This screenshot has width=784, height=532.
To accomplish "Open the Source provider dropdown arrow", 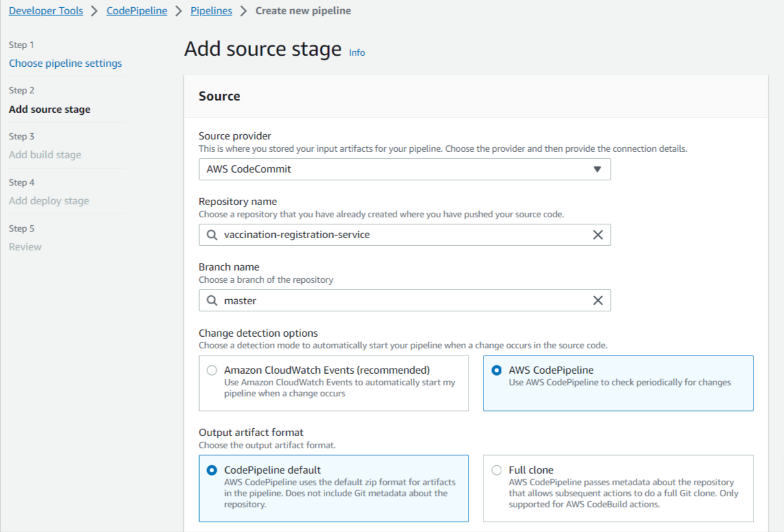I will point(597,169).
